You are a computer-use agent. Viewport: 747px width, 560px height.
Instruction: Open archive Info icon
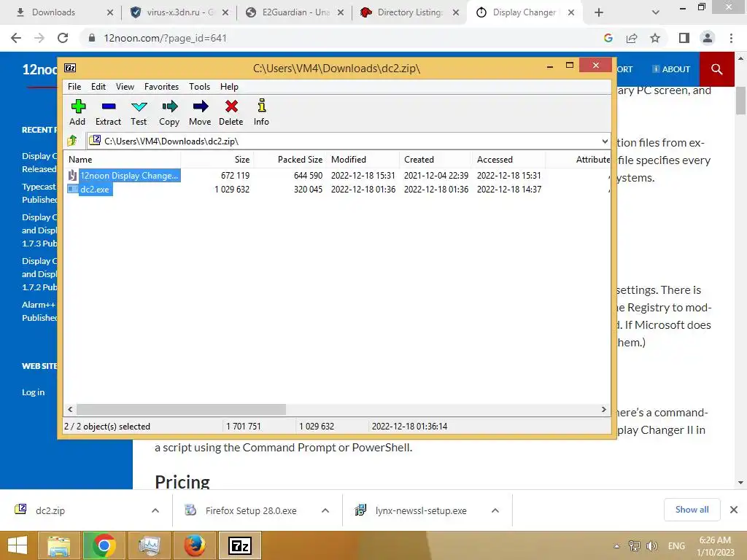point(261,112)
